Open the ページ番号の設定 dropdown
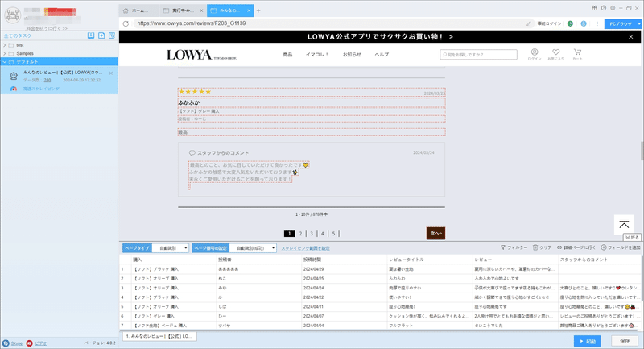The height and width of the screenshot is (349, 644). (x=253, y=248)
